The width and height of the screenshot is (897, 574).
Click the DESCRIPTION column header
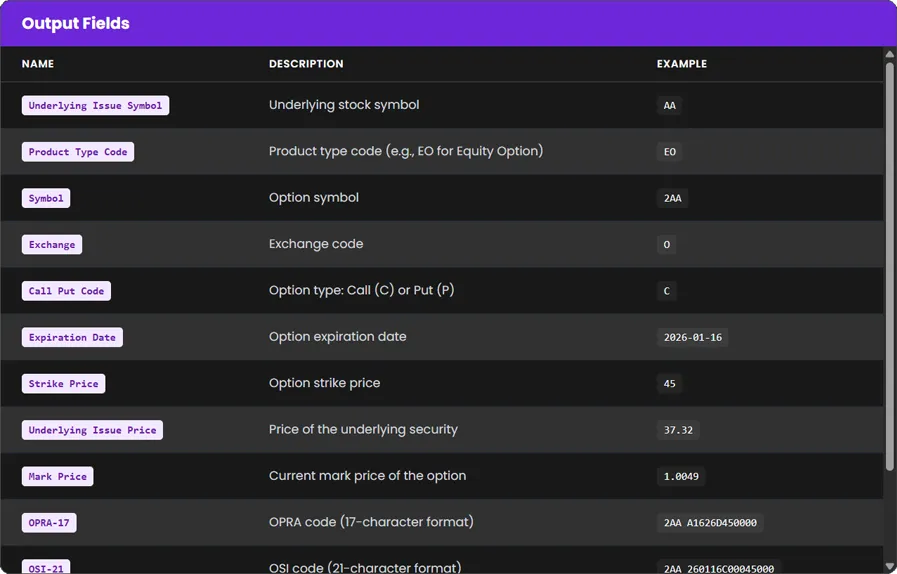click(306, 64)
